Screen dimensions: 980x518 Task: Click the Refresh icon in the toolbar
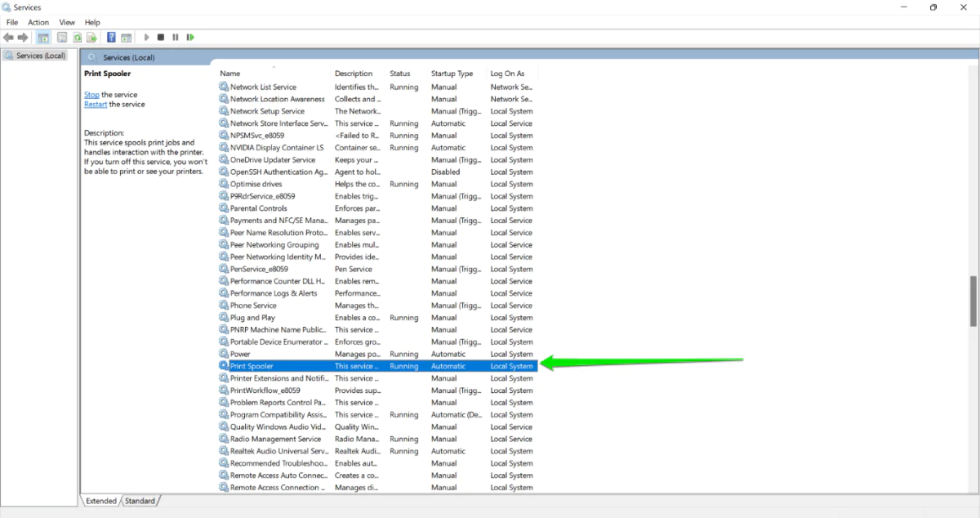tap(77, 37)
